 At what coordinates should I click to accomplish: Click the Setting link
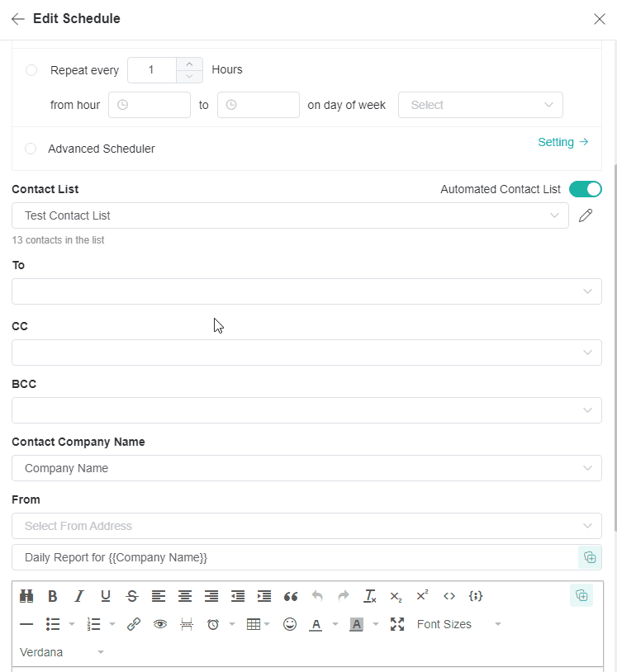pos(562,142)
